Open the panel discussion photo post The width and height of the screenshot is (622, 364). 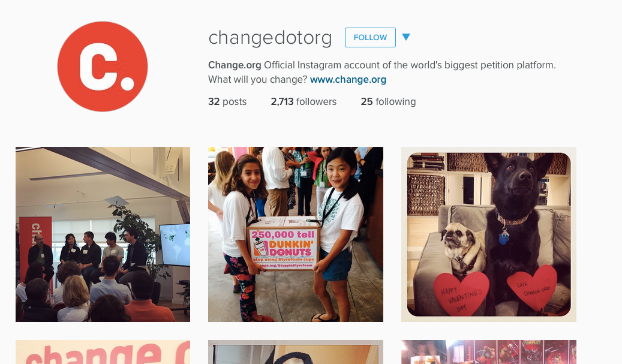tap(103, 234)
